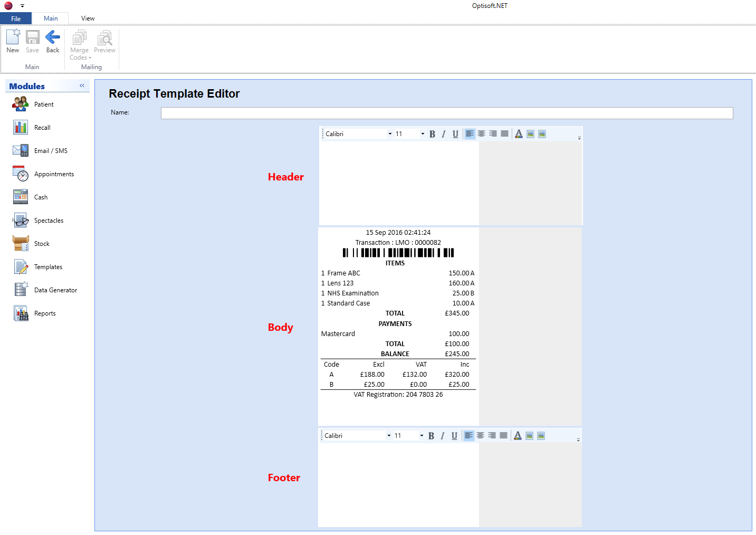Go Back using the blue arrow

pyautogui.click(x=53, y=41)
